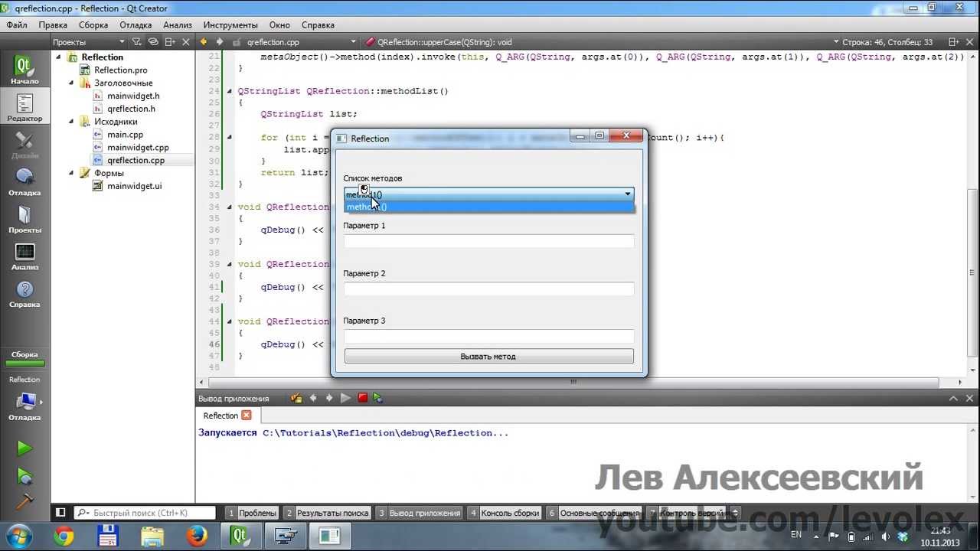980x551 pixels.
Task: Open the Отладка menu in menu bar
Action: 136,24
